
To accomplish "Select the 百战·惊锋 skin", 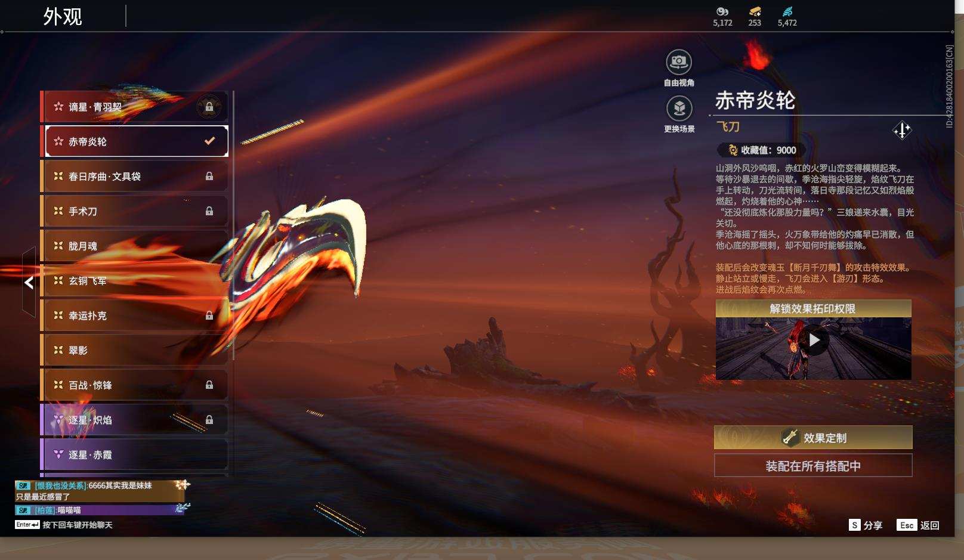I will (134, 385).
